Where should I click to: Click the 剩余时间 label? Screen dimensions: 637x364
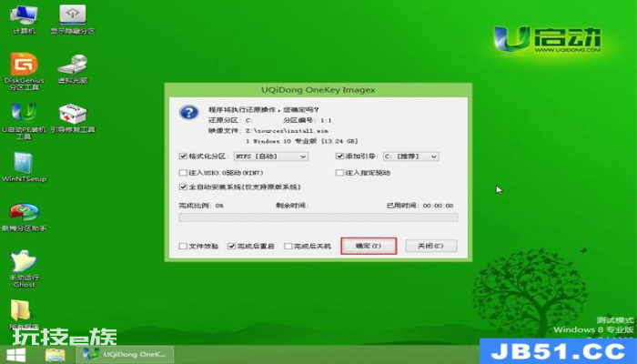coord(292,206)
